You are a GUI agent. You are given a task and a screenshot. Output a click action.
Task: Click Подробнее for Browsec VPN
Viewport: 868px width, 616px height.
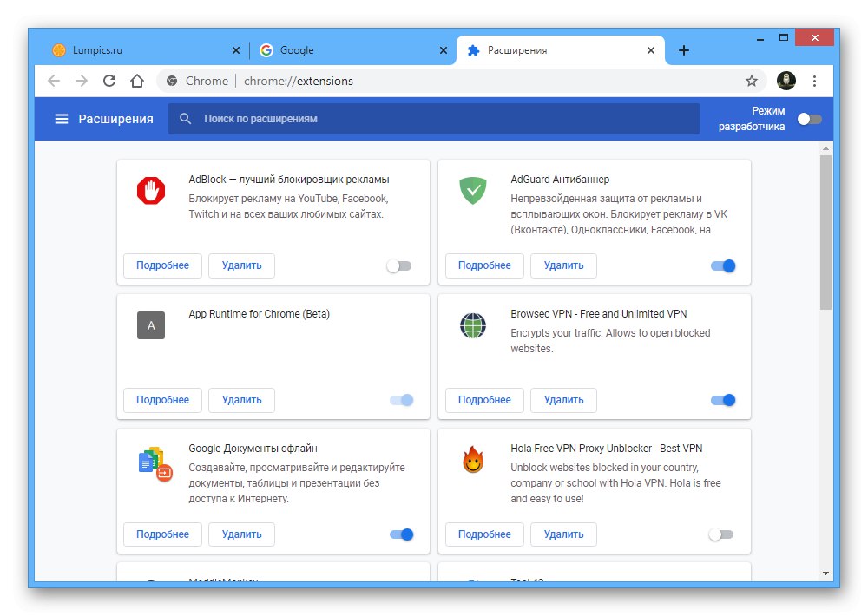(x=484, y=400)
